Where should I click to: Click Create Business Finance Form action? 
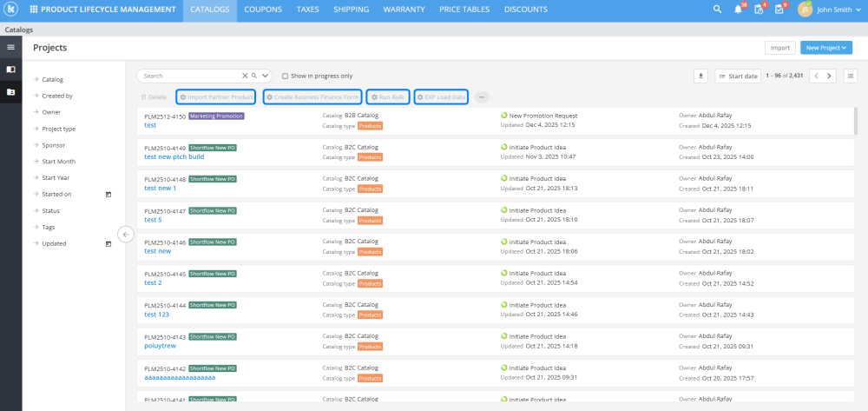point(312,97)
